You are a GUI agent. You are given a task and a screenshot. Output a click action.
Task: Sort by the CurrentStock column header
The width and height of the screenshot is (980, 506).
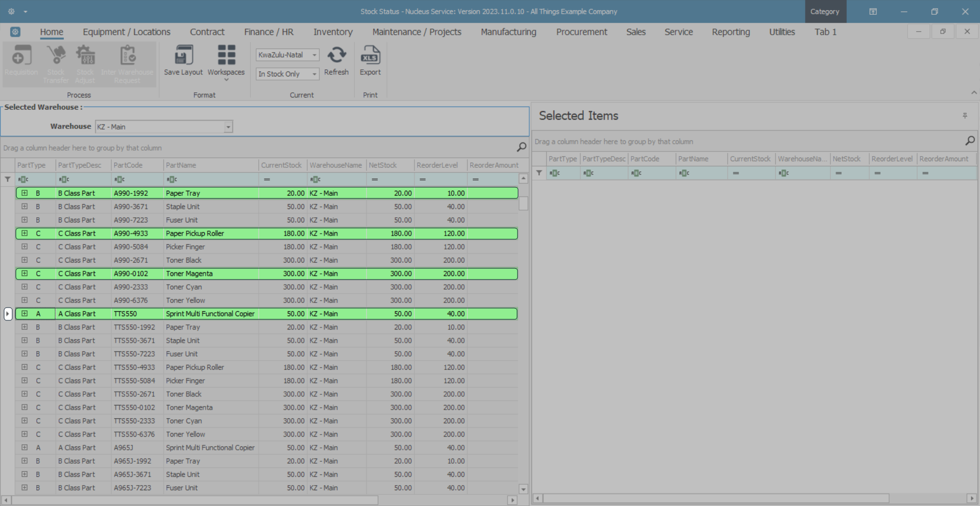click(281, 165)
